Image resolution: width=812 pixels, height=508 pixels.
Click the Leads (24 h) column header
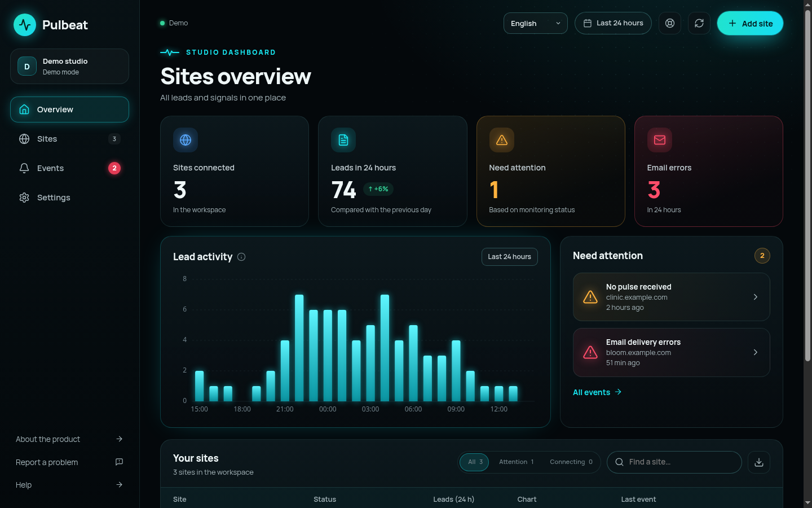453,500
